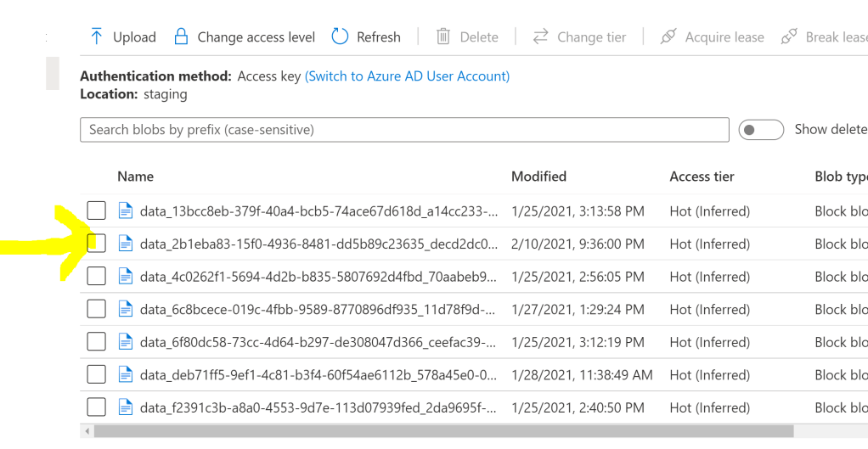Open the data_deb71ff5 blob entry

[318, 375]
